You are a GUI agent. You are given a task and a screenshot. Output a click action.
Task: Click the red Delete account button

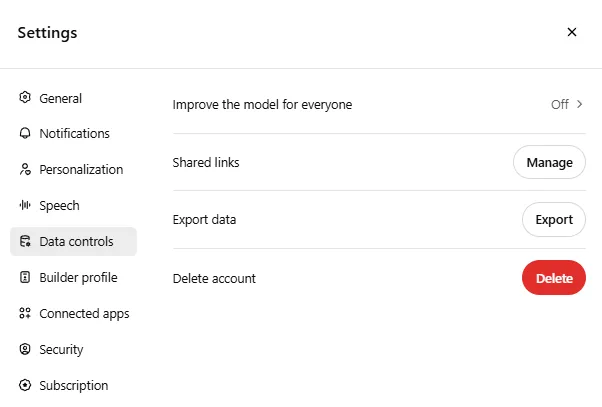coord(554,278)
